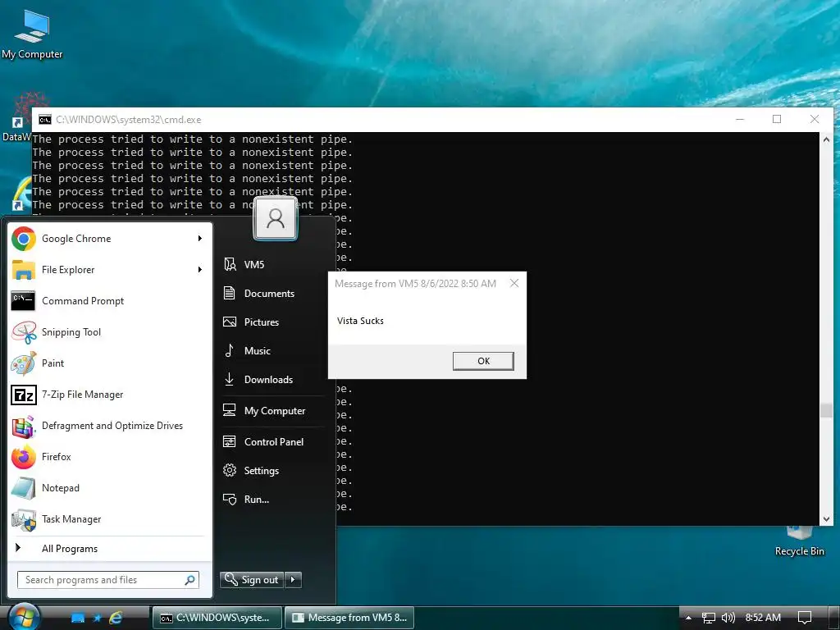Screen dimensions: 840x630
Task: Click the network tray icon
Action: [708, 618]
